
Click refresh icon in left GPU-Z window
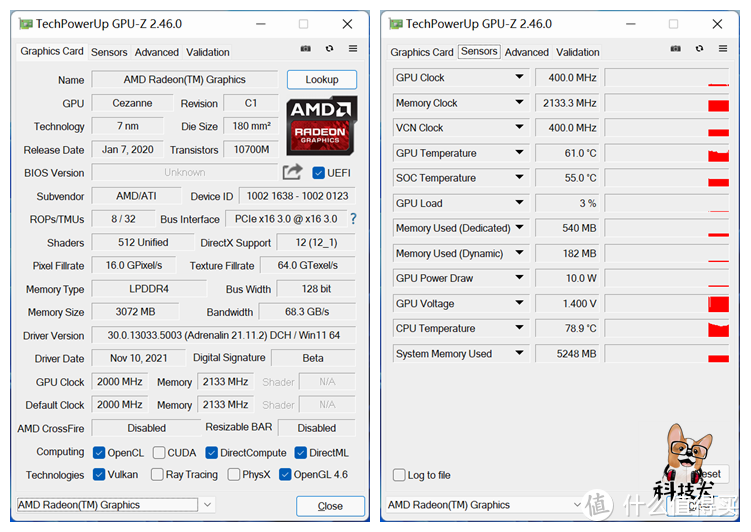pos(330,48)
